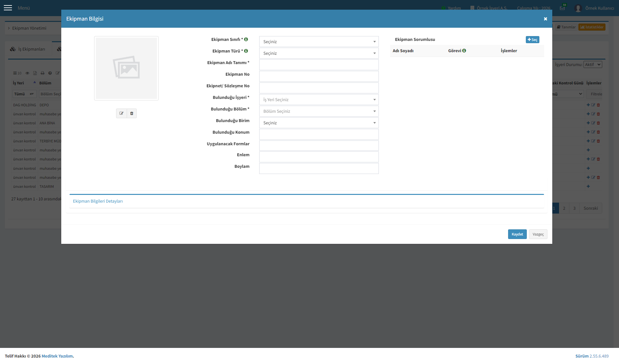Expand the Bulunduğu Bölüm dropdown
Image resolution: width=619 pixels, height=364 pixels.
(319, 111)
